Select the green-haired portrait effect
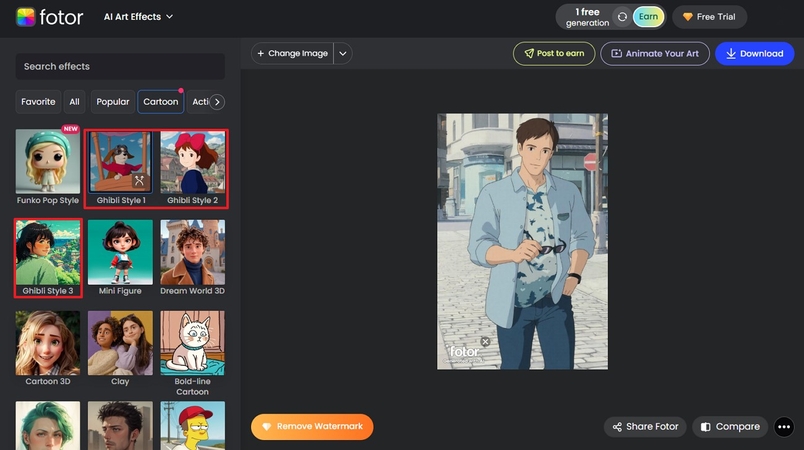 click(x=48, y=425)
